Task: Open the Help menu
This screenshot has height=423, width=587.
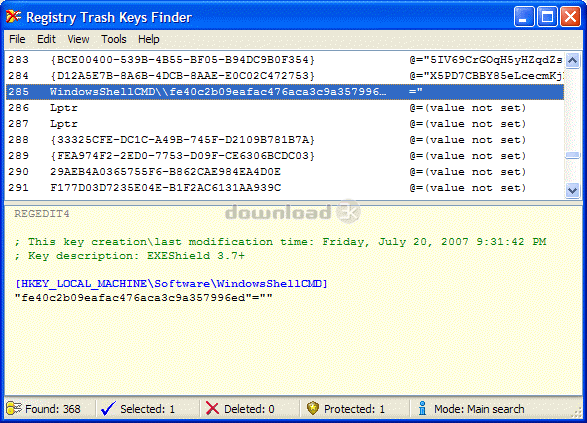Action: (149, 39)
